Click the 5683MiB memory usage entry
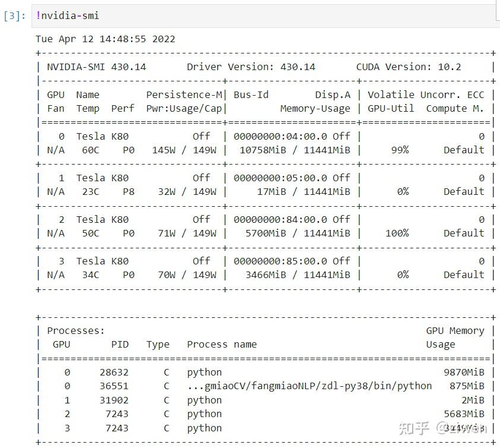The height and width of the screenshot is (448, 500). (464, 414)
